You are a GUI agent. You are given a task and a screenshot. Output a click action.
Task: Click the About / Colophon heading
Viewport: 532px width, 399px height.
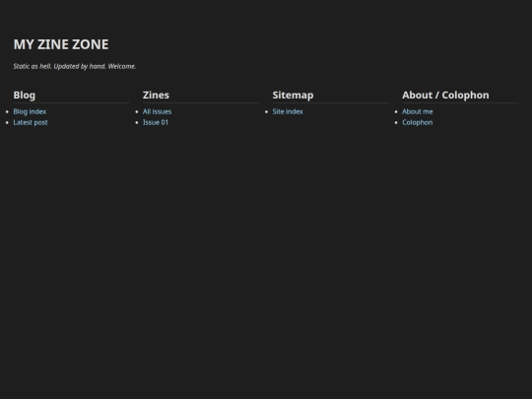446,95
